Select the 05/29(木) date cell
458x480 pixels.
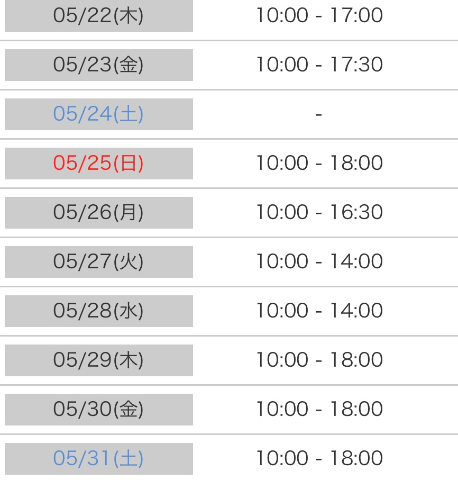99,360
